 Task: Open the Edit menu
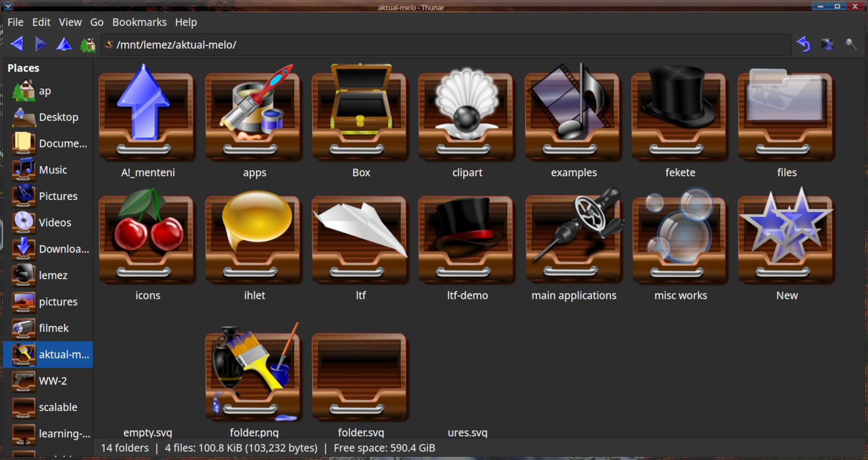pos(41,22)
